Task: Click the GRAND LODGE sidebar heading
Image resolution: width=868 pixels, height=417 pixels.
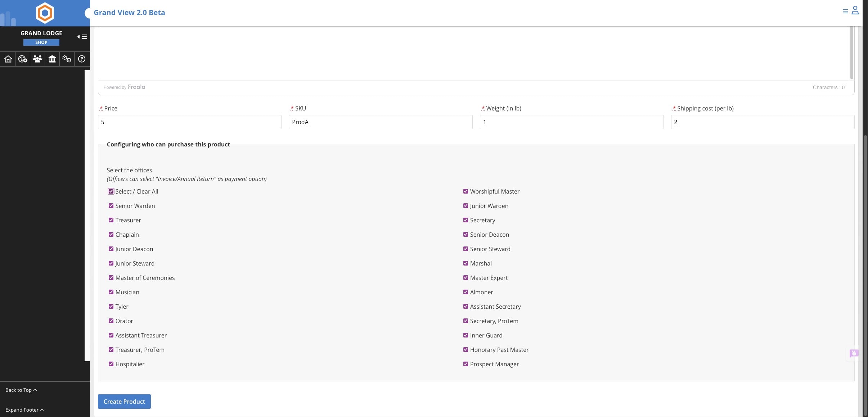Action: 41,33
